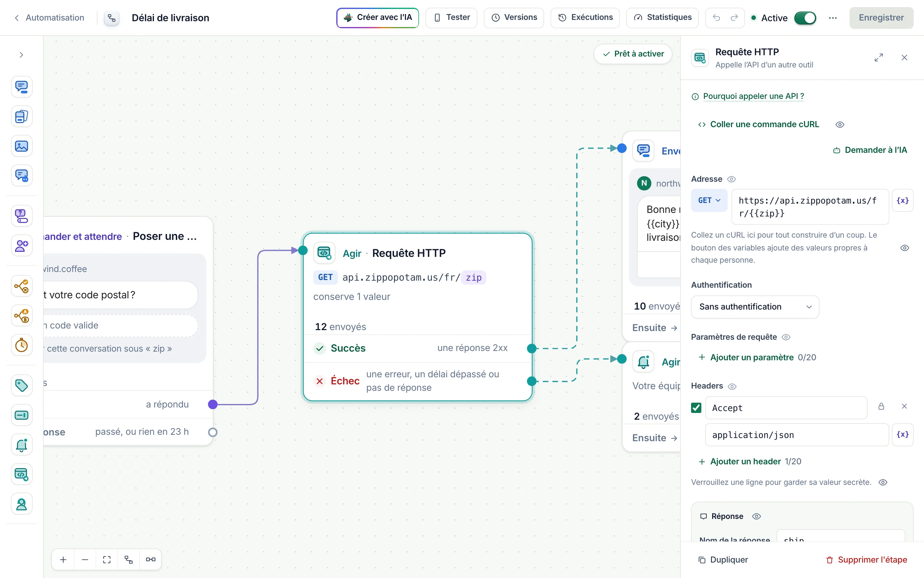Select the timer delay step icon in sidebar
924x578 pixels.
21,345
